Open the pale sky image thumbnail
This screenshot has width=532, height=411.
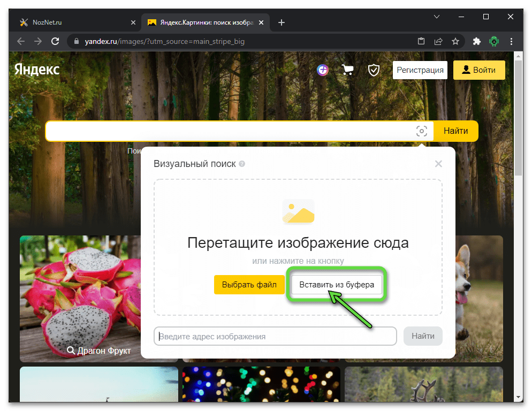coord(98,384)
